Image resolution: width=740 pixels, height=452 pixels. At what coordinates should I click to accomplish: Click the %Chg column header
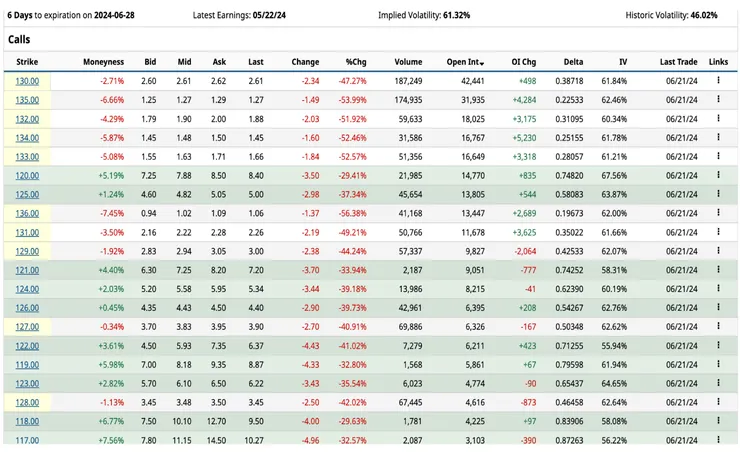click(x=356, y=62)
